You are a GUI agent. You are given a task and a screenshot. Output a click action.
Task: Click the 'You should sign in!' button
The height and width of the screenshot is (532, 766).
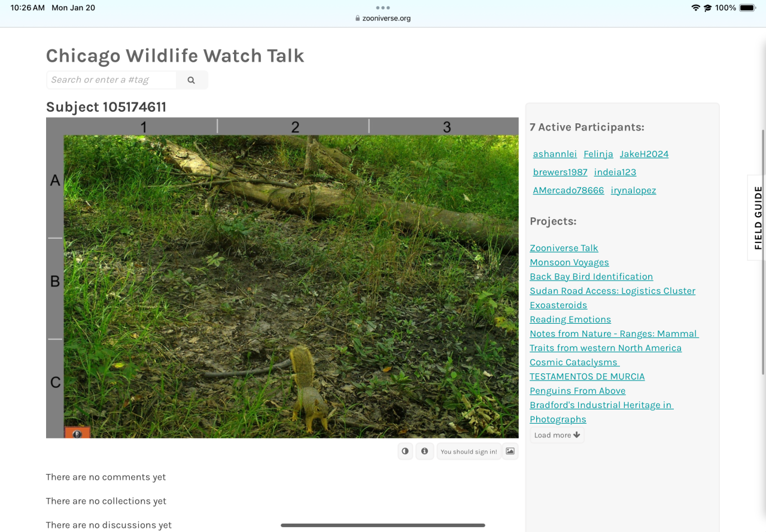pyautogui.click(x=469, y=451)
